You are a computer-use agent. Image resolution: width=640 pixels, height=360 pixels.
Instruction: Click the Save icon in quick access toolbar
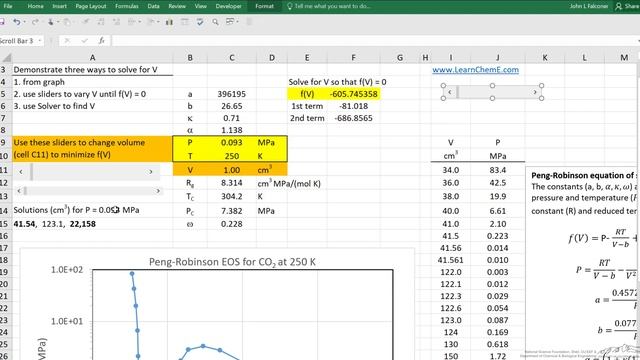tap(2, 22)
